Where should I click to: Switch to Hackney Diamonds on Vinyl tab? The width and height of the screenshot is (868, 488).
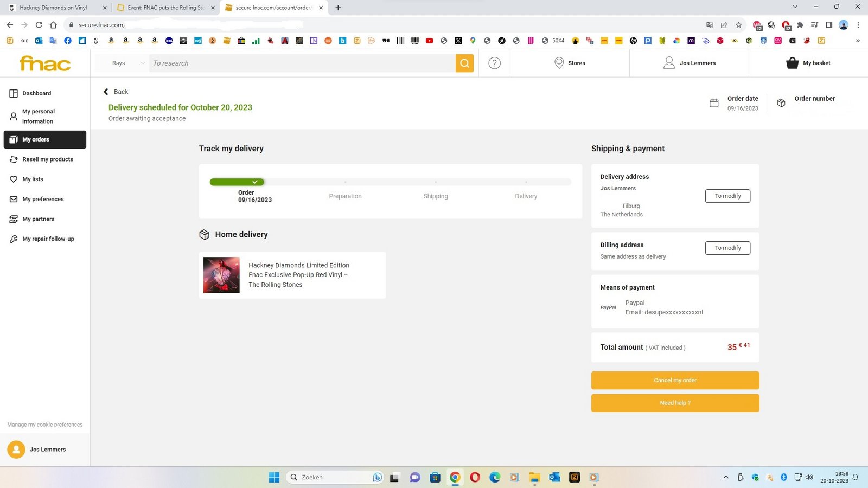coord(54,8)
